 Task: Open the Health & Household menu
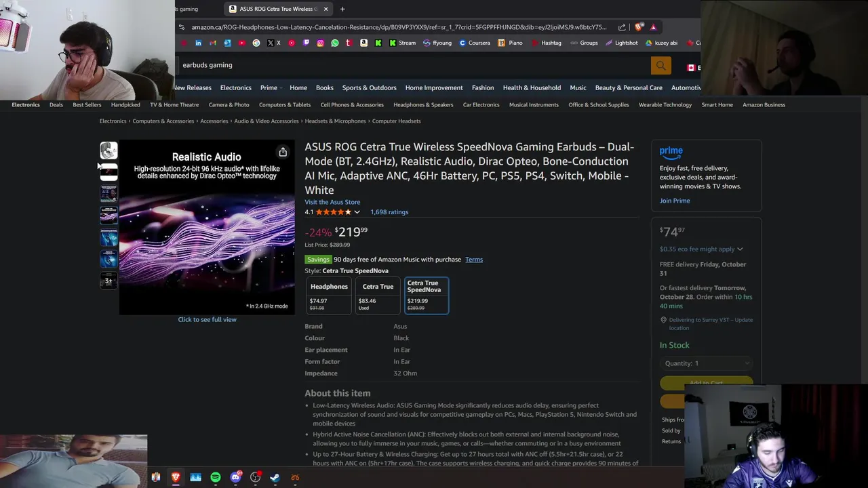pyautogui.click(x=532, y=87)
